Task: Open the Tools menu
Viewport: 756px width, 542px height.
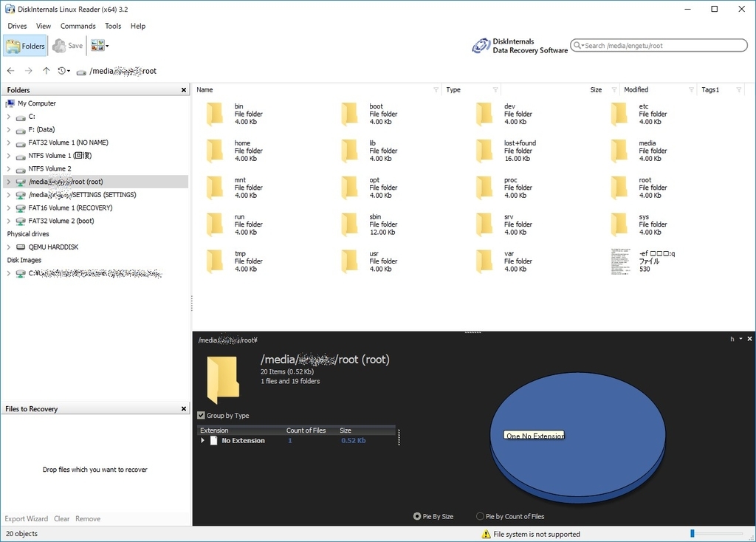Action: tap(113, 26)
